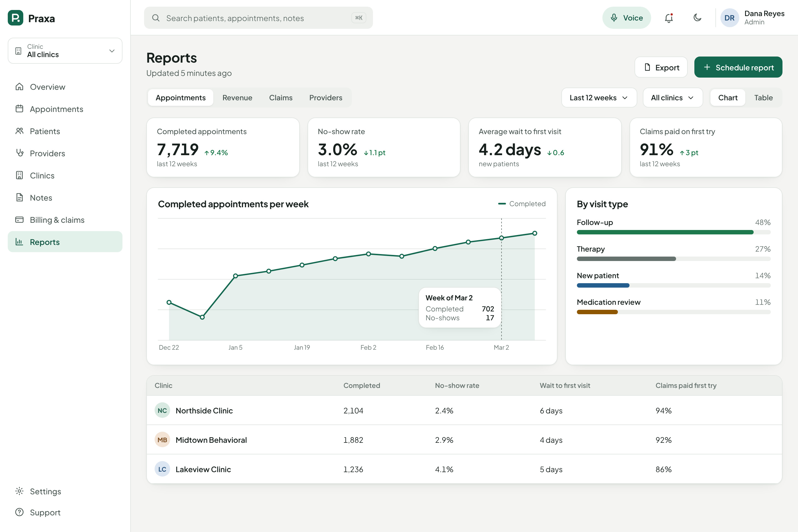The image size is (798, 532).
Task: Sort by Wait to first visit header
Action: pyautogui.click(x=565, y=385)
